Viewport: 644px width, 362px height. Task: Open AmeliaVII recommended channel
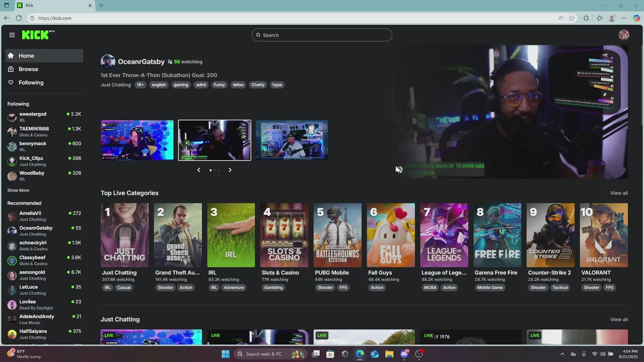tap(44, 216)
